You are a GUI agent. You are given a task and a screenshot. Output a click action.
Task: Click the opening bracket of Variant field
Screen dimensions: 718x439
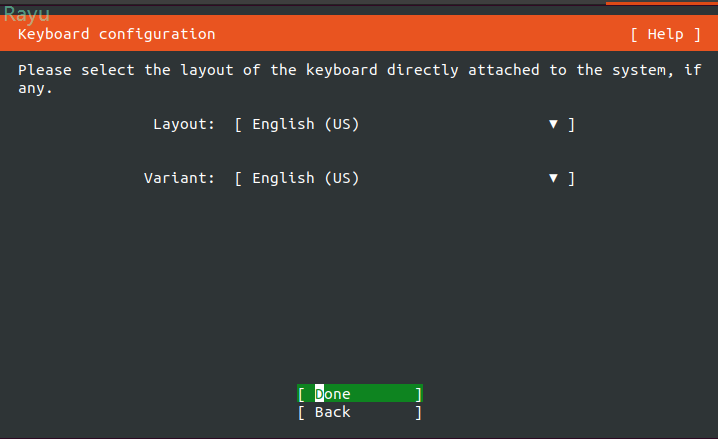coord(239,178)
